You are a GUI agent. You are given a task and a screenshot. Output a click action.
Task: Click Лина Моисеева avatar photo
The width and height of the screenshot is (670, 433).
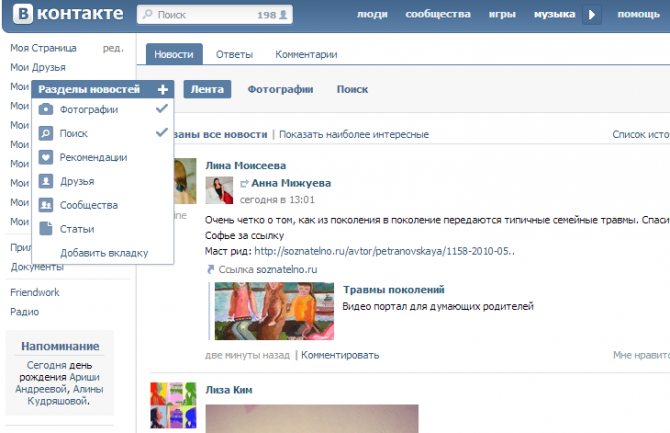click(x=185, y=181)
